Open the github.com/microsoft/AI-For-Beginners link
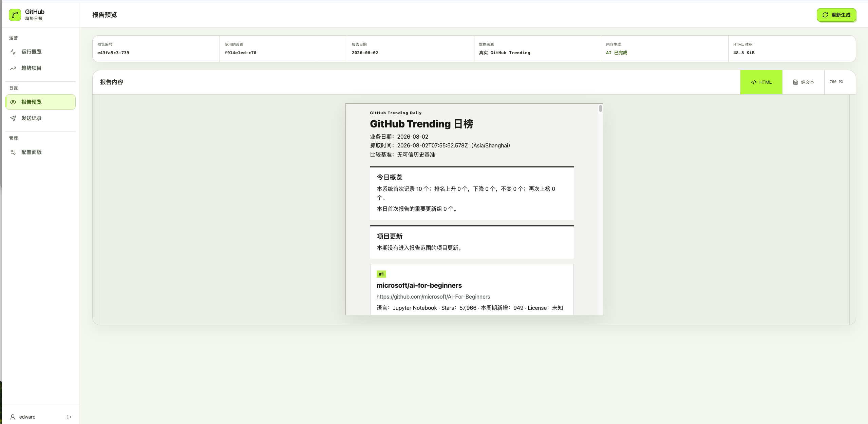 click(x=433, y=297)
